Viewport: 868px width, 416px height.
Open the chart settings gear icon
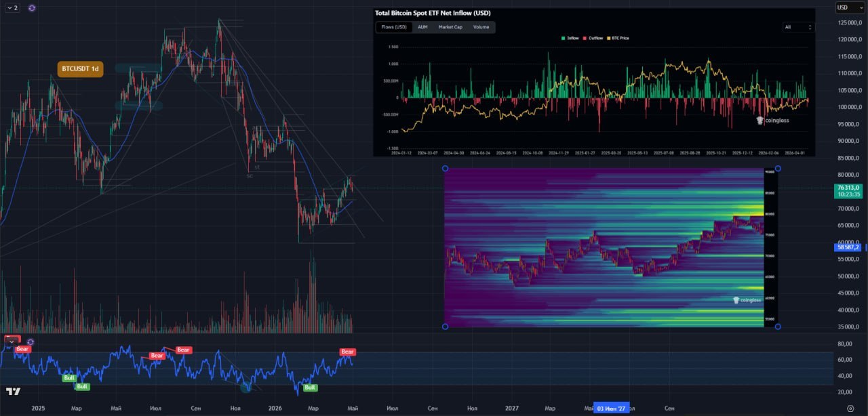(850, 408)
